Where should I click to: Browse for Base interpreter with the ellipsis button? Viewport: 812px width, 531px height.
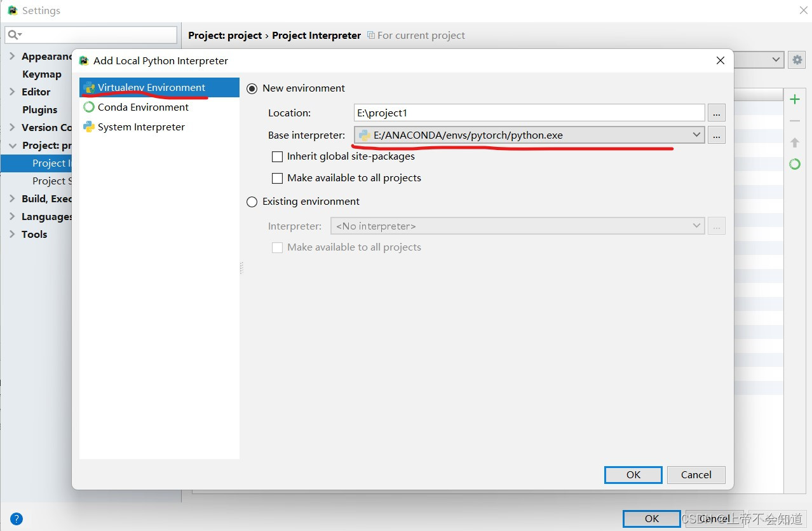tap(717, 135)
